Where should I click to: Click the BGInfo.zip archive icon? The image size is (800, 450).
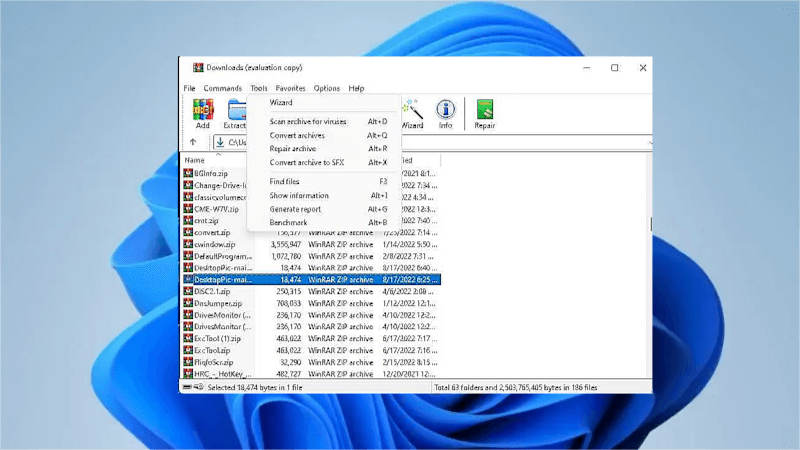[x=188, y=172]
